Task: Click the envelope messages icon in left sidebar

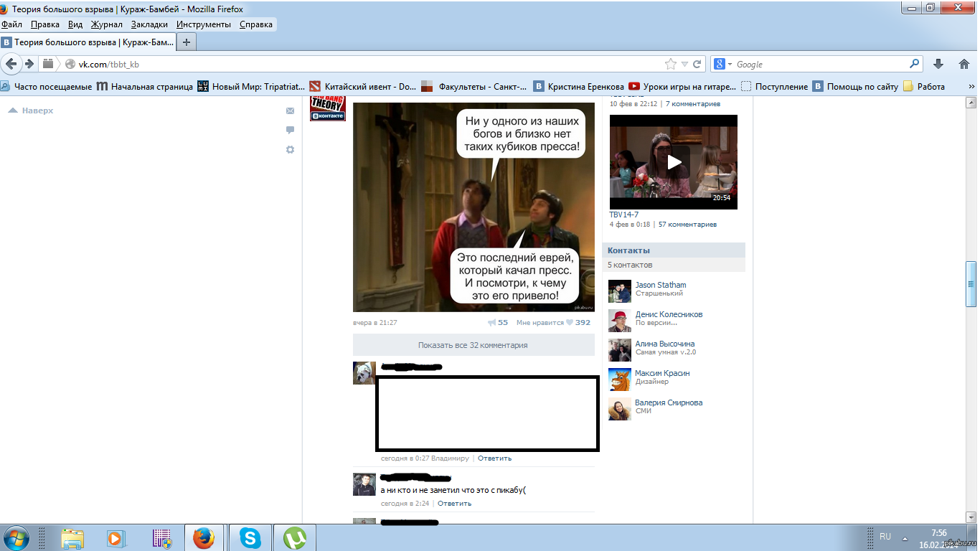Action: pos(290,111)
